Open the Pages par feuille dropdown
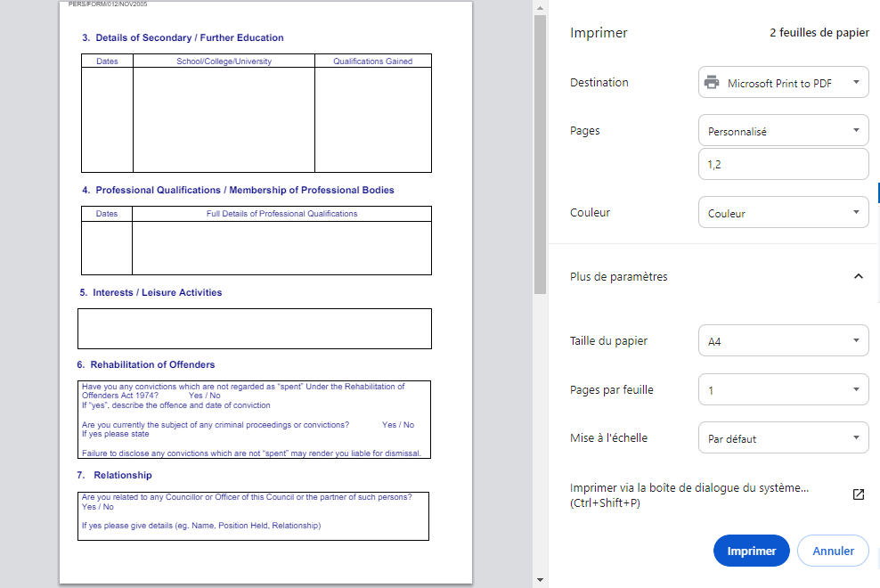The width and height of the screenshot is (880, 588). (784, 389)
